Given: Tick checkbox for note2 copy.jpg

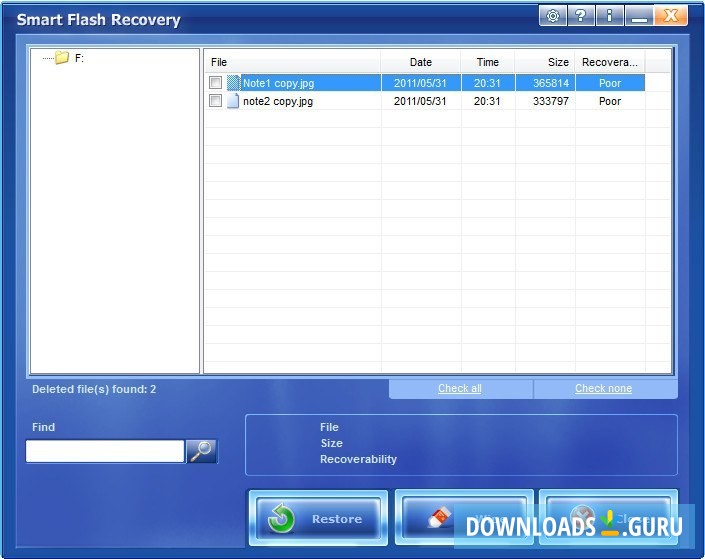Looking at the screenshot, I should (x=215, y=101).
